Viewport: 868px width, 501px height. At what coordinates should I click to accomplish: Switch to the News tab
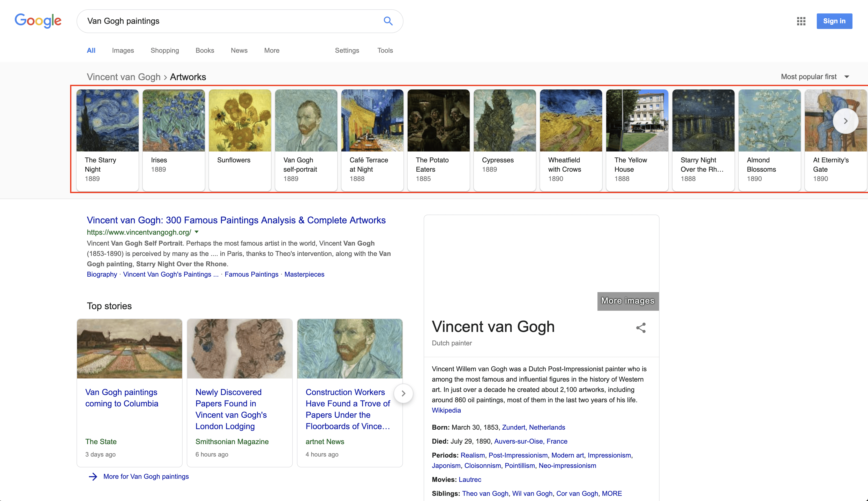pyautogui.click(x=239, y=50)
